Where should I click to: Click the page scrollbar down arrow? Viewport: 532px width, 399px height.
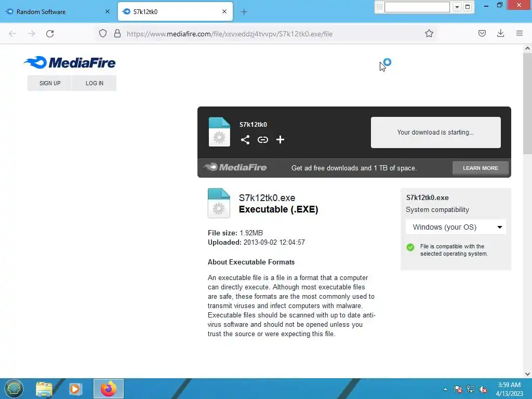point(528,374)
